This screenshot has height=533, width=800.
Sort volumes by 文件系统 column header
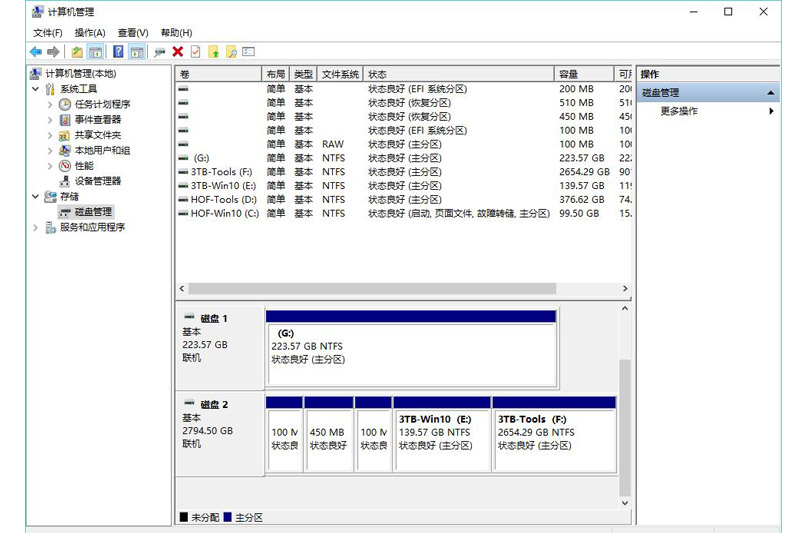(340, 75)
